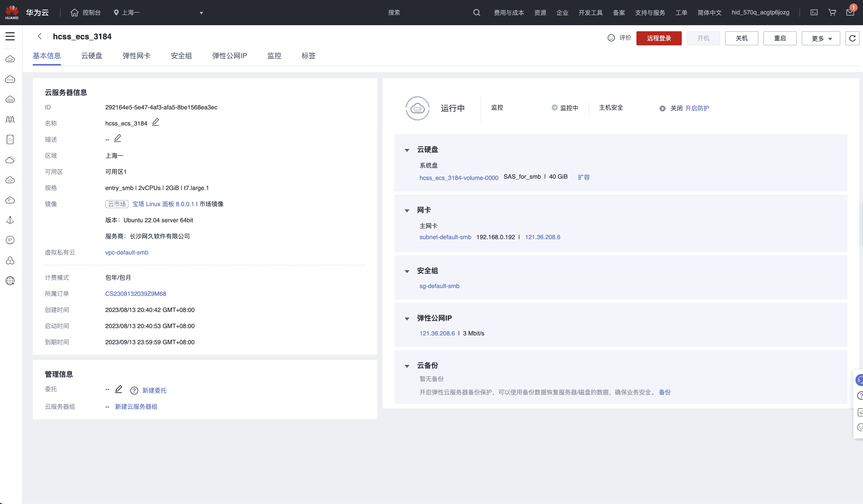
Task: Collapse the 云硬盘 section
Action: point(407,150)
